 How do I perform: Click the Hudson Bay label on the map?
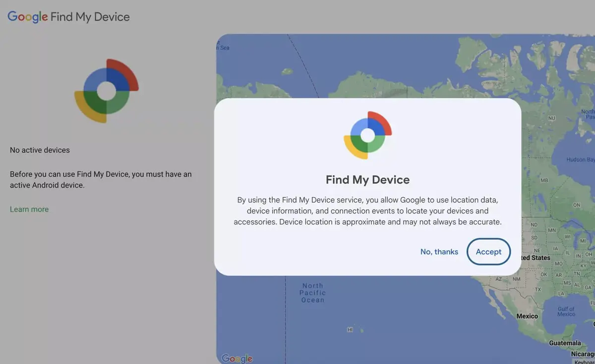580,160
